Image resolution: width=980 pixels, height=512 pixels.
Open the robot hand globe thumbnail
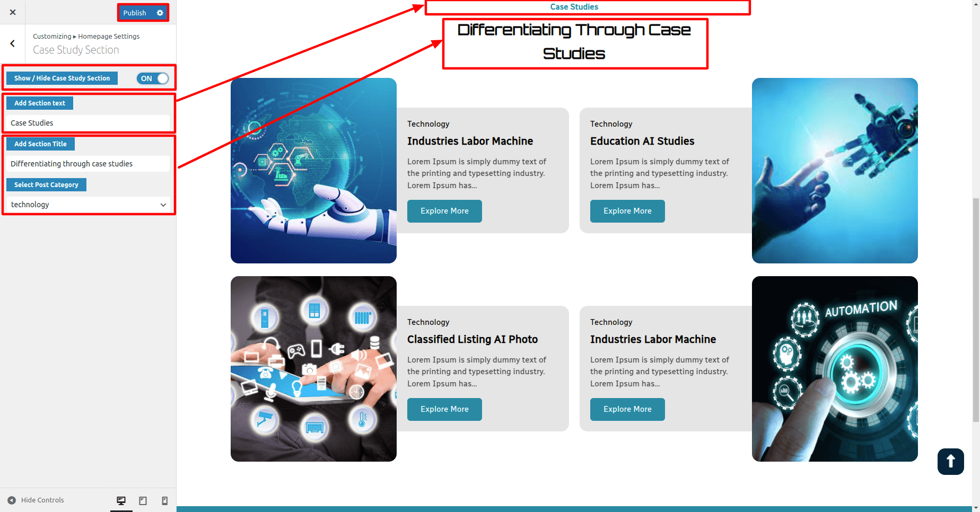(x=313, y=171)
